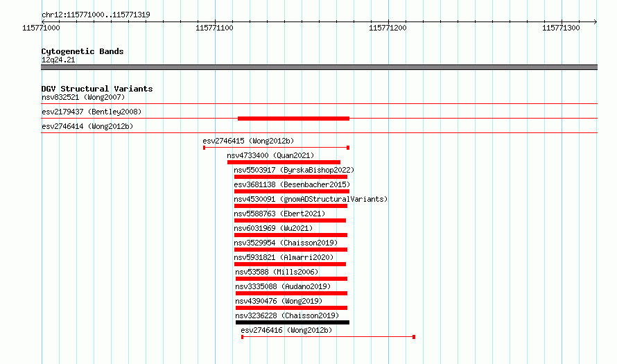The width and height of the screenshot is (617, 364).
Task: Select the thin span line under esv2746415
Action: [x=276, y=148]
